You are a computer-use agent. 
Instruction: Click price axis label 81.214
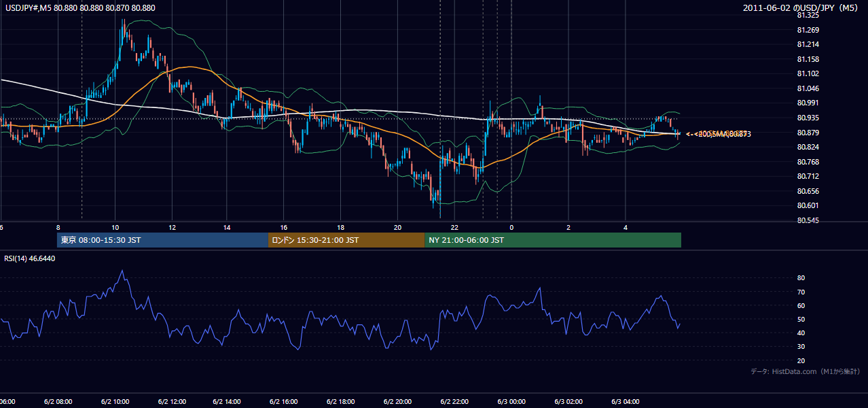pyautogui.click(x=808, y=44)
